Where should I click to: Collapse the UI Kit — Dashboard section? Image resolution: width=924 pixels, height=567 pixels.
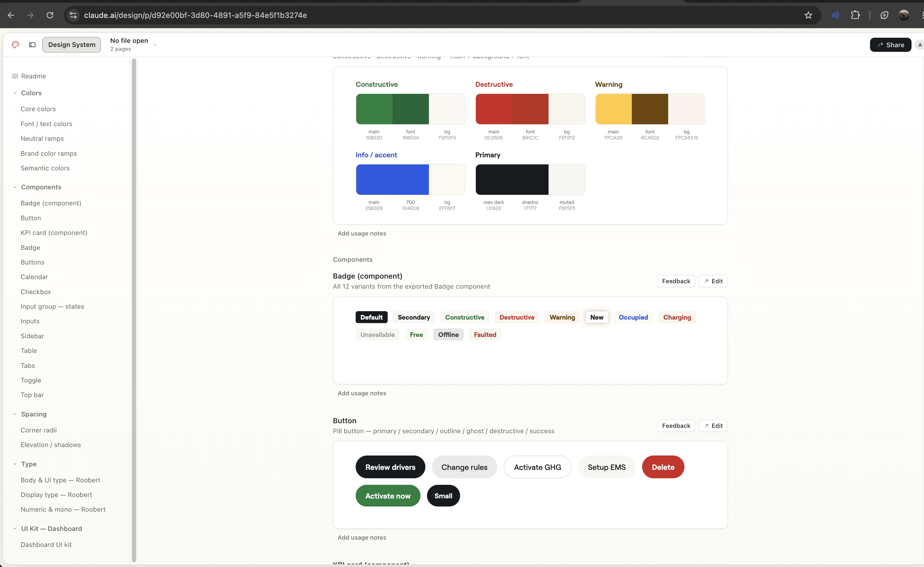pos(15,528)
